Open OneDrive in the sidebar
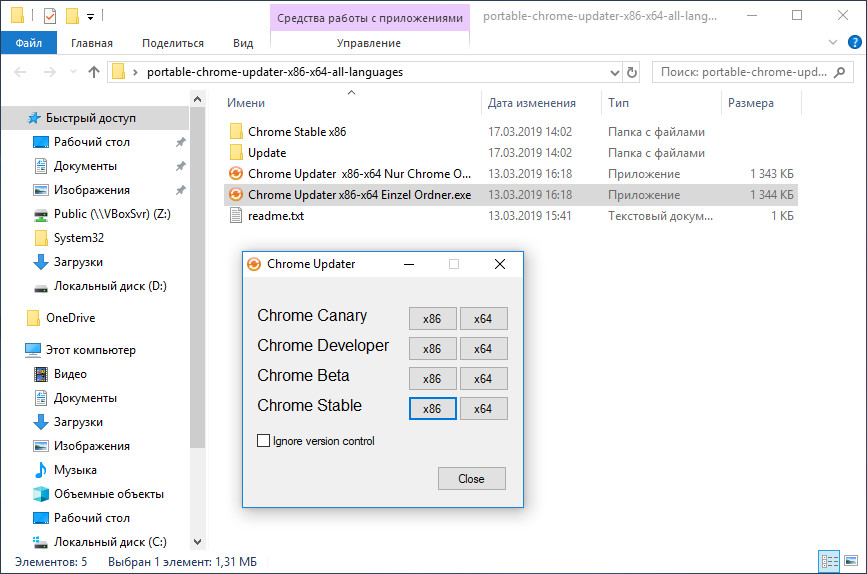 [x=71, y=318]
